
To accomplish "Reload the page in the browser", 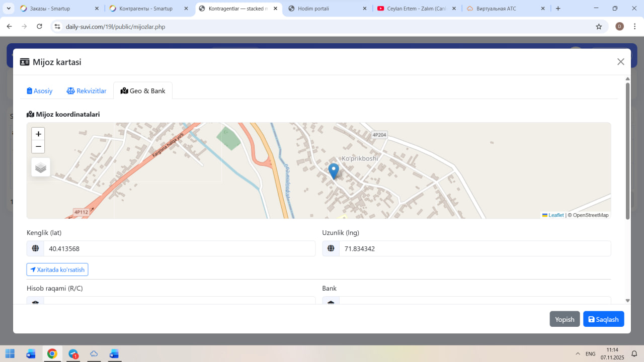I will (40, 27).
